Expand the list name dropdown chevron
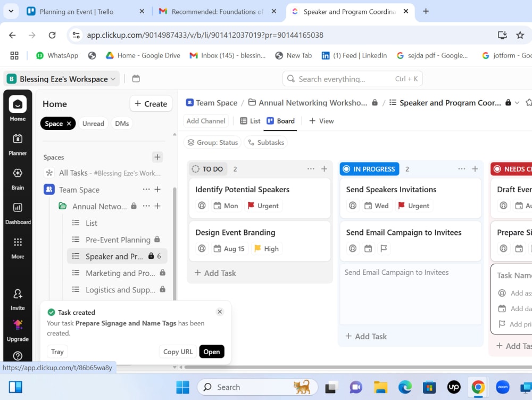The image size is (532, 400). [517, 103]
